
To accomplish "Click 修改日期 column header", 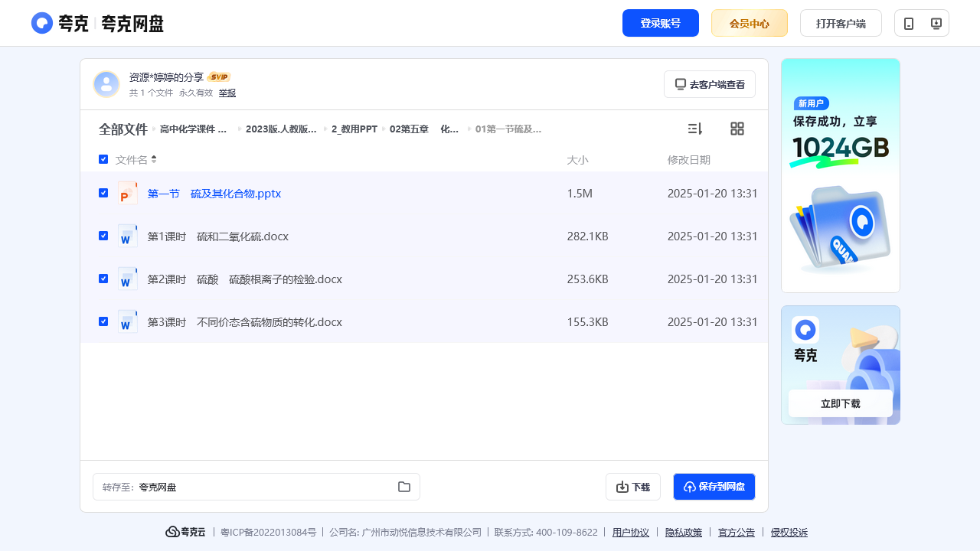I will [689, 160].
